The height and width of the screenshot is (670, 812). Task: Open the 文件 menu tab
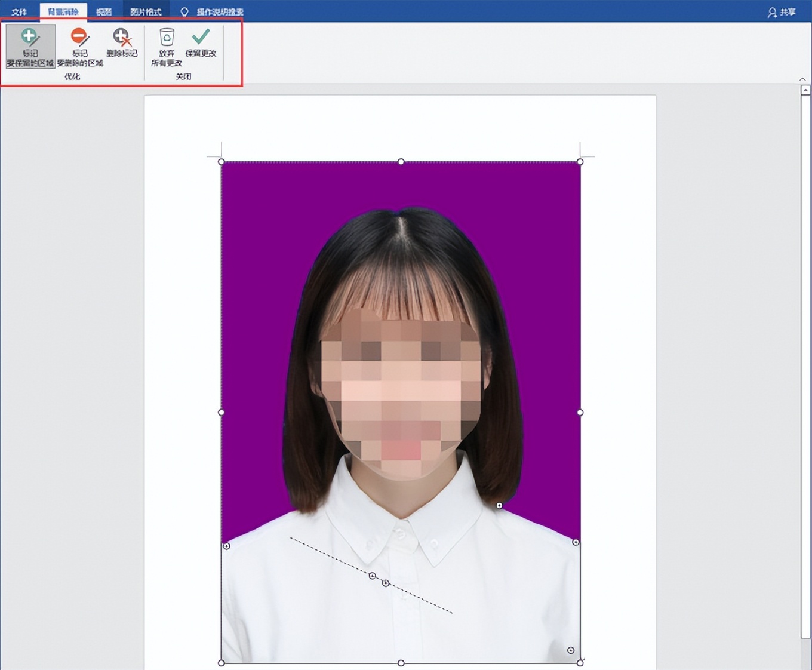pos(19,12)
